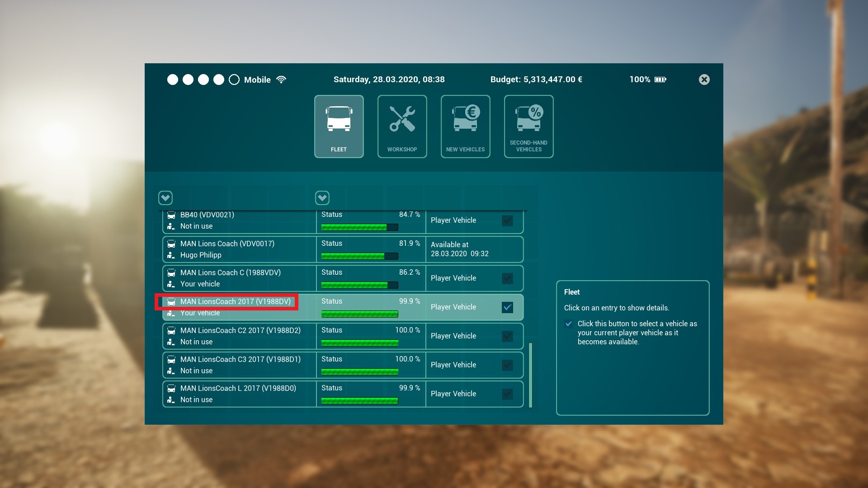The width and height of the screenshot is (868, 488).
Task: Click bus icon beside BB40 (VDV0021)
Action: pos(171,215)
